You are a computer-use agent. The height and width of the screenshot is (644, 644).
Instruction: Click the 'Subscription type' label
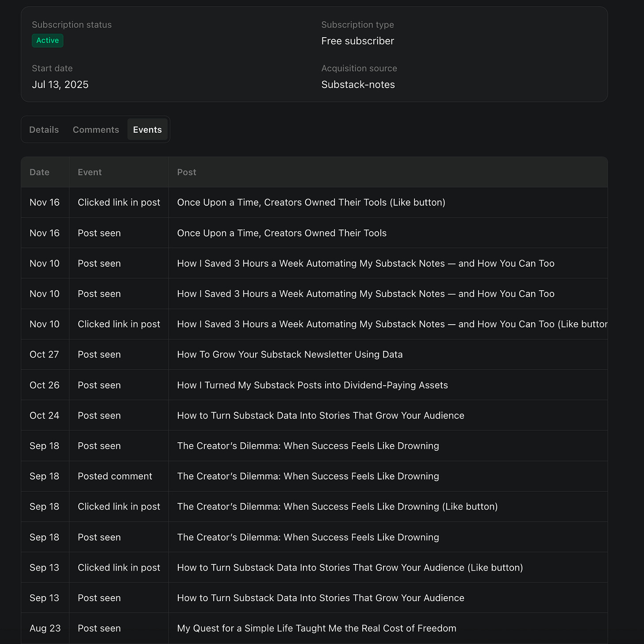357,25
